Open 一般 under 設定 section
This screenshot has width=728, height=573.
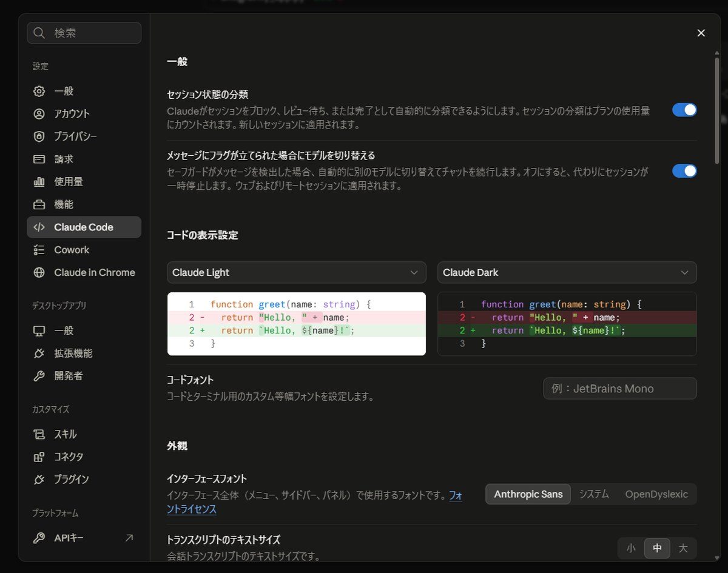tap(84, 91)
